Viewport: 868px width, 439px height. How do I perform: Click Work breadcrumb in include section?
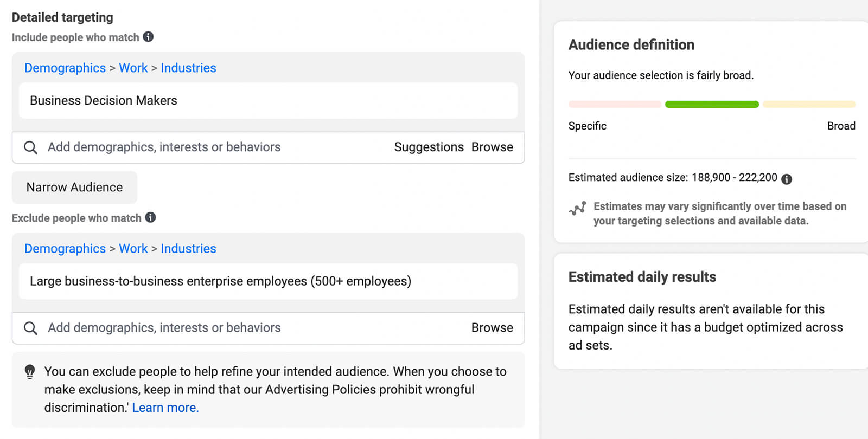click(133, 68)
